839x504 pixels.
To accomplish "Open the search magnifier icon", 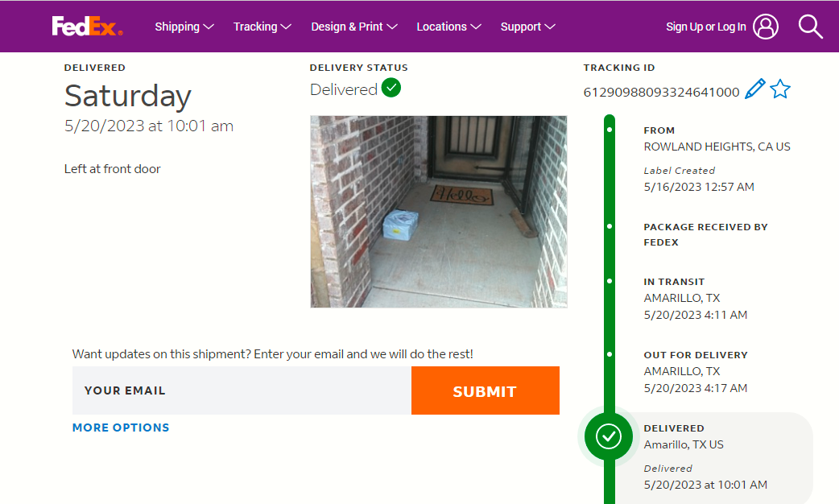I will (x=810, y=27).
